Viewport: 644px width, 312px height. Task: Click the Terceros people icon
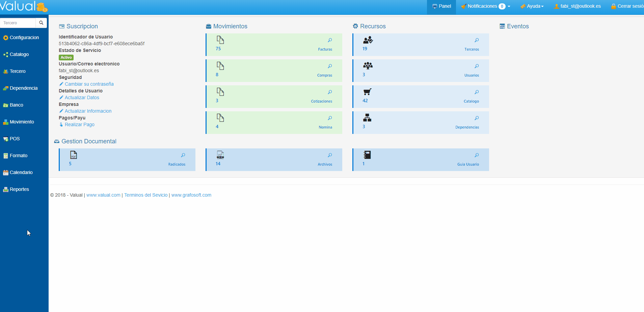368,40
